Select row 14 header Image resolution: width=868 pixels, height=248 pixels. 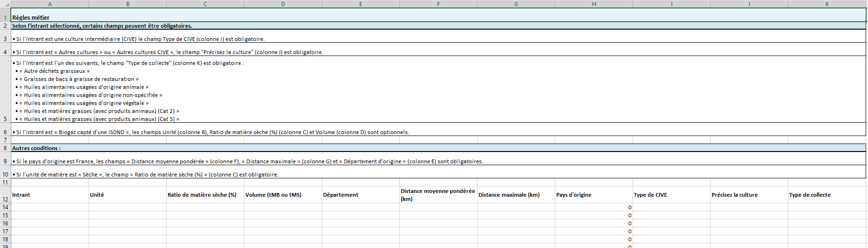click(x=5, y=208)
